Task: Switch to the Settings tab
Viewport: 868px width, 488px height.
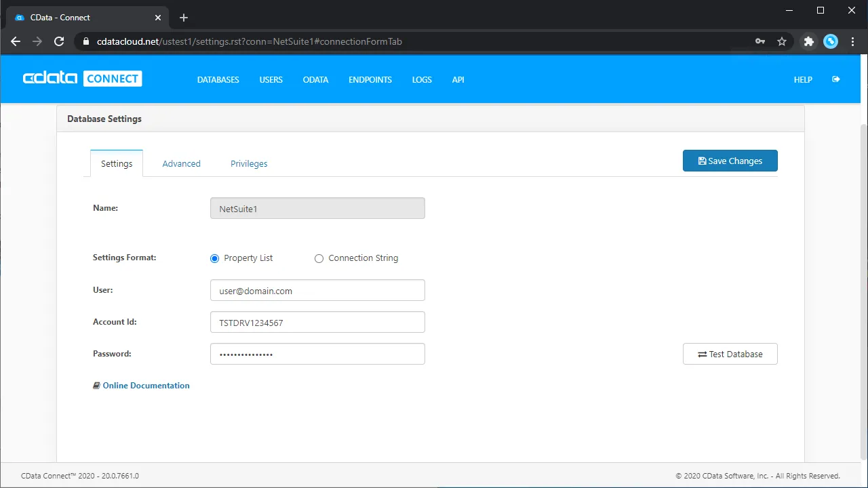Action: [117, 163]
